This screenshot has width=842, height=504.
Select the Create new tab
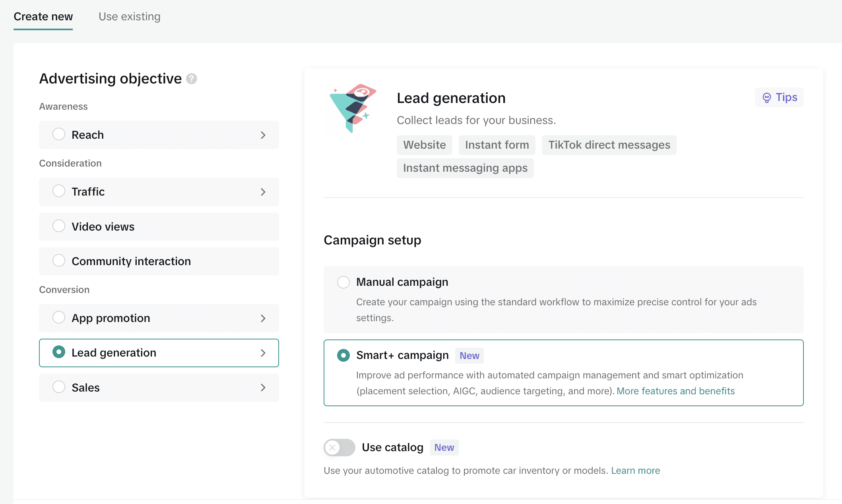click(43, 17)
